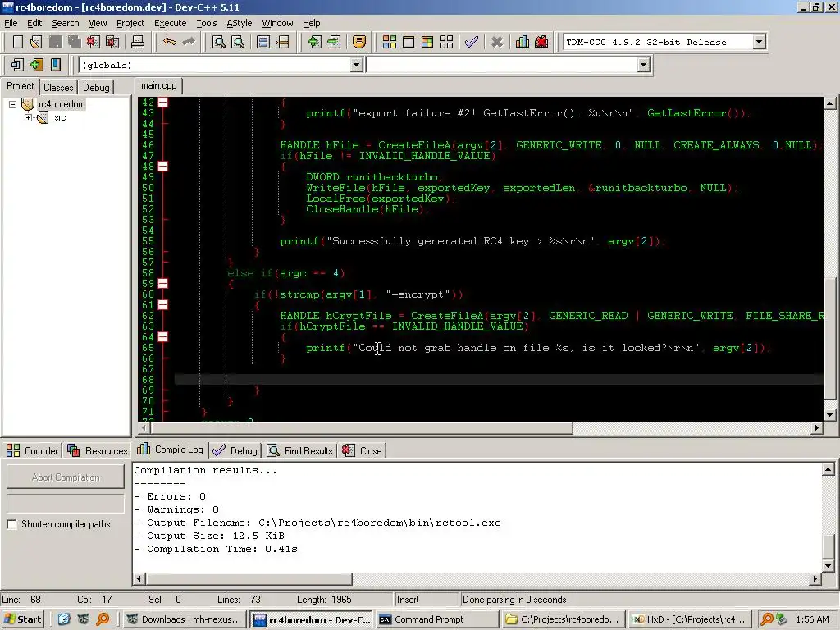Switch to HxD window in taskbar

click(689, 619)
